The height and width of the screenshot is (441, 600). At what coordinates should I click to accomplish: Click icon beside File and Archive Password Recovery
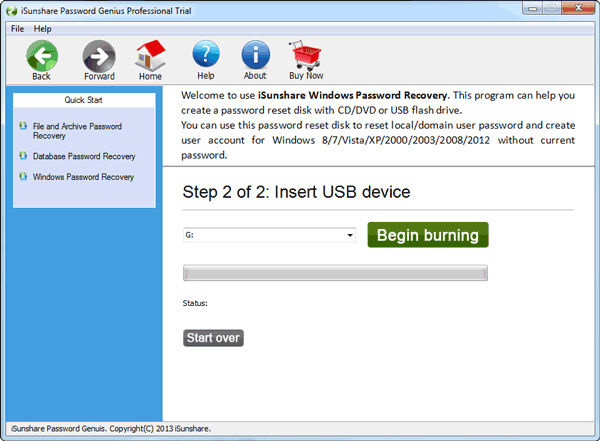click(x=23, y=126)
